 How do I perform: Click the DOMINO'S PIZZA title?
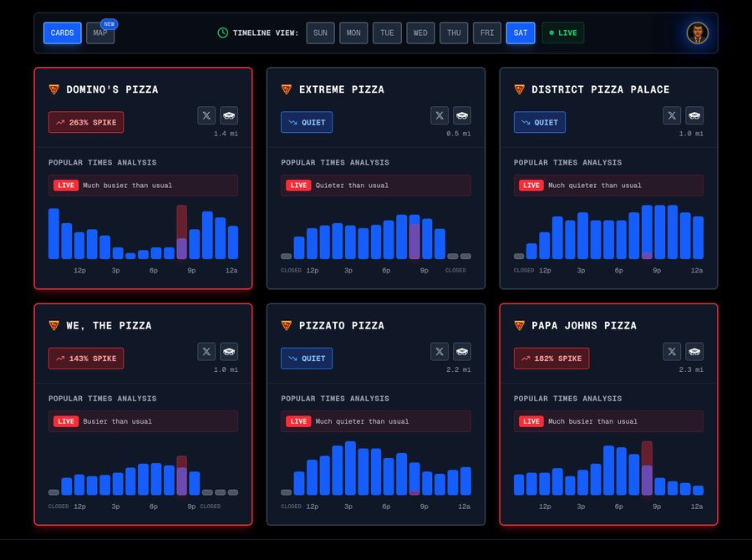click(112, 89)
